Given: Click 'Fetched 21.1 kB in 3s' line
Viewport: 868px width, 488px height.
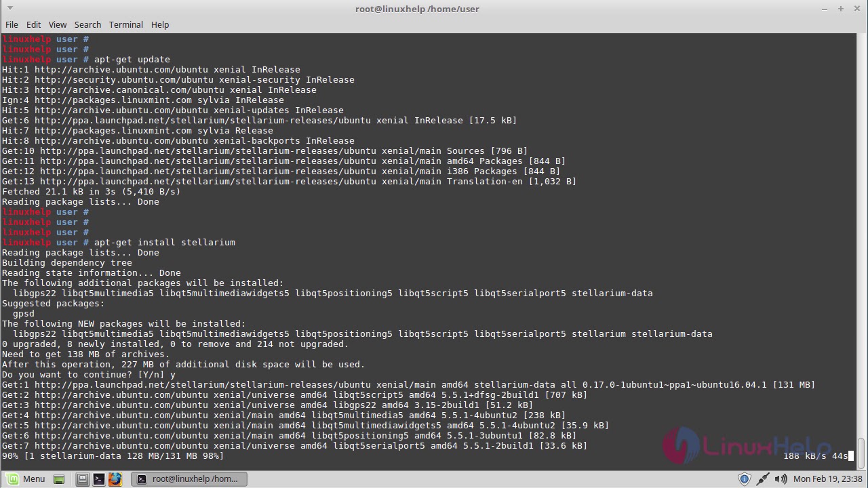Looking at the screenshot, I should click(x=92, y=191).
